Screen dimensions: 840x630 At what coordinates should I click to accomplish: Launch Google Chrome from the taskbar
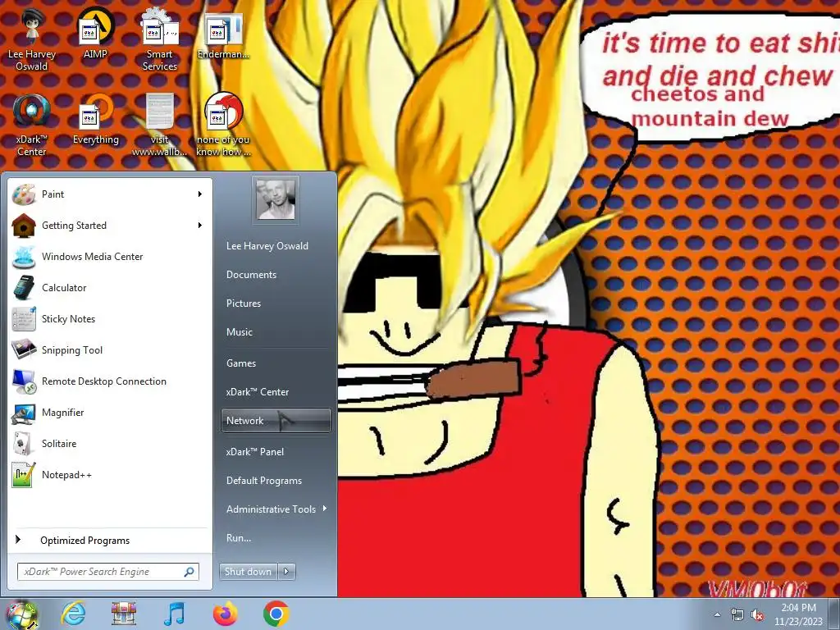[x=276, y=614]
